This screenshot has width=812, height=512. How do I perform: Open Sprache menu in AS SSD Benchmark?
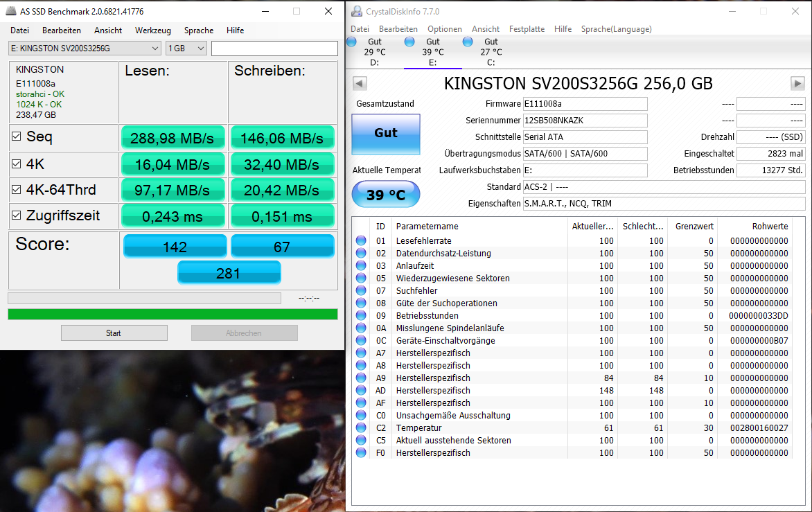199,30
